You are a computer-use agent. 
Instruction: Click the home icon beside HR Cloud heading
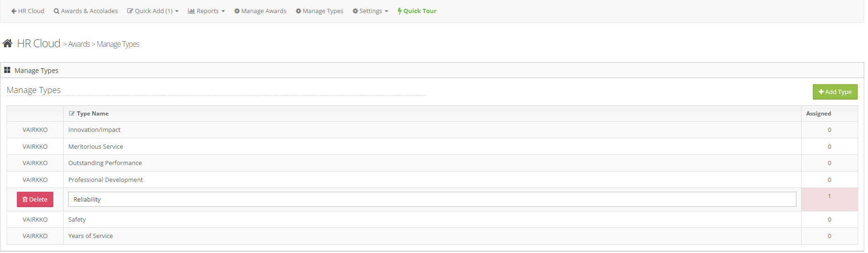pos(7,43)
